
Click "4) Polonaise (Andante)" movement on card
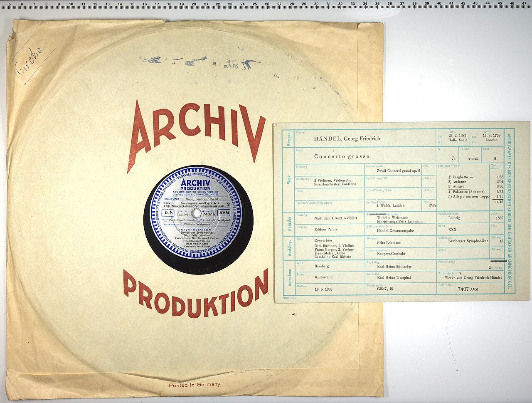466,192
